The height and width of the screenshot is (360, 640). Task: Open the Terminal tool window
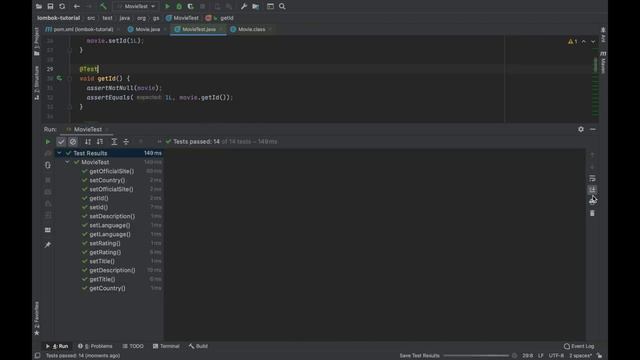166,346
